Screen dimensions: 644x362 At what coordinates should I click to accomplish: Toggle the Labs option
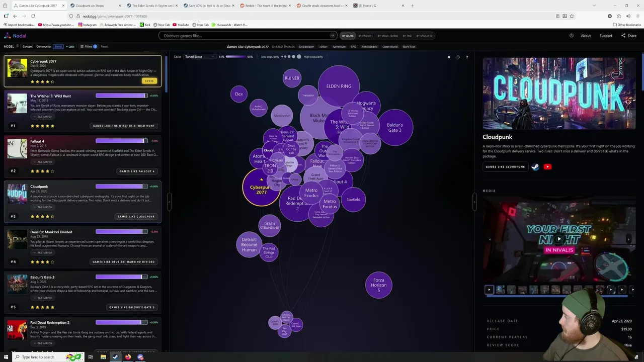[70, 46]
